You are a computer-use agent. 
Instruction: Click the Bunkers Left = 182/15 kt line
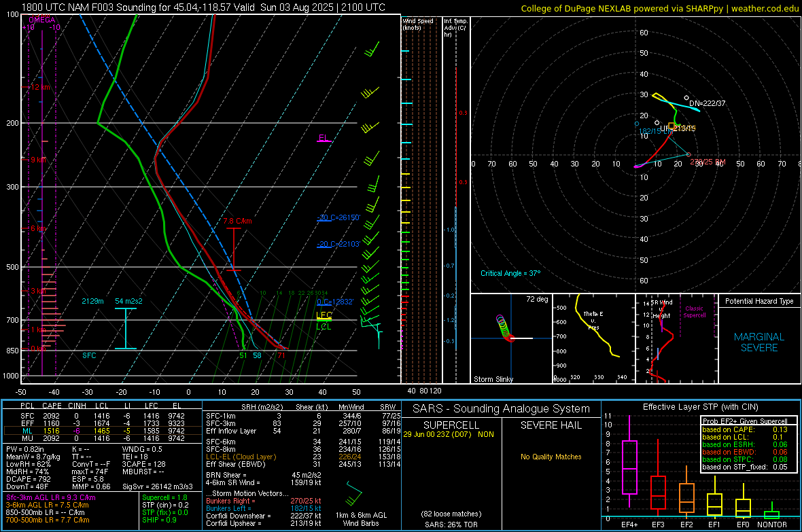[x=264, y=508]
